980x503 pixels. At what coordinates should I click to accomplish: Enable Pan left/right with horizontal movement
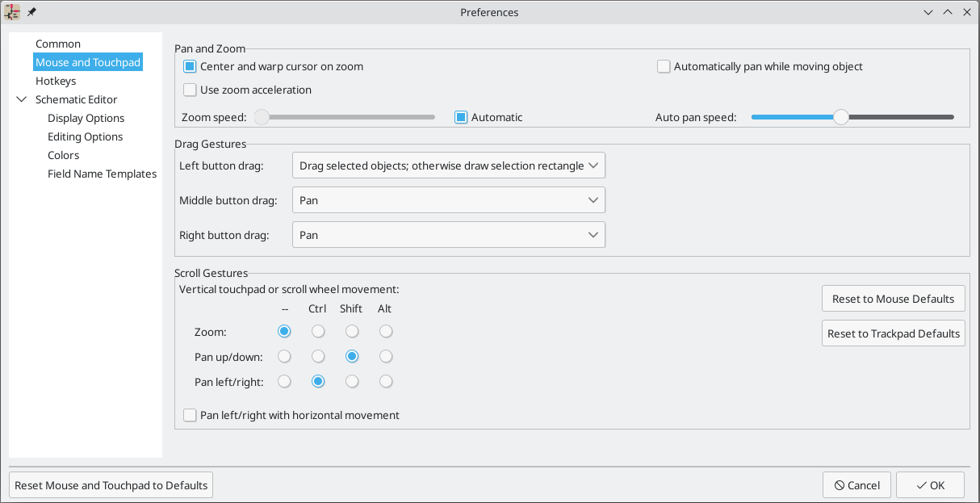click(x=190, y=414)
